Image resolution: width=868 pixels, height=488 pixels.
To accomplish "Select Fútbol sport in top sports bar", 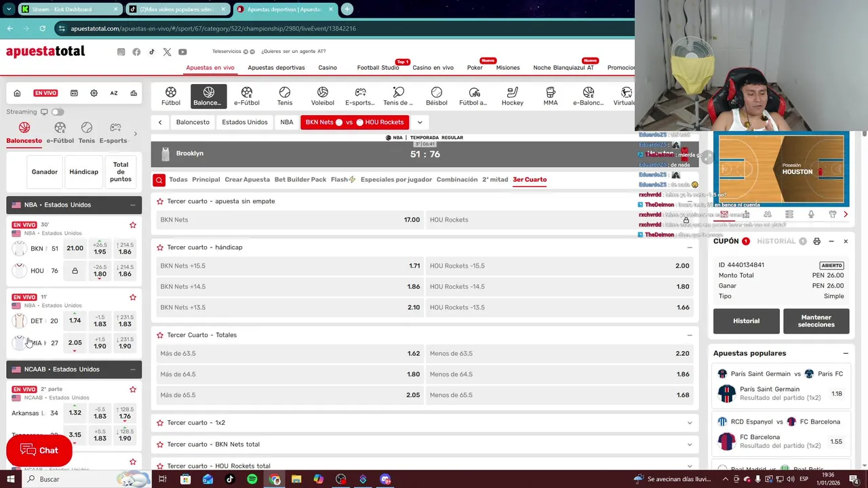I will click(171, 96).
